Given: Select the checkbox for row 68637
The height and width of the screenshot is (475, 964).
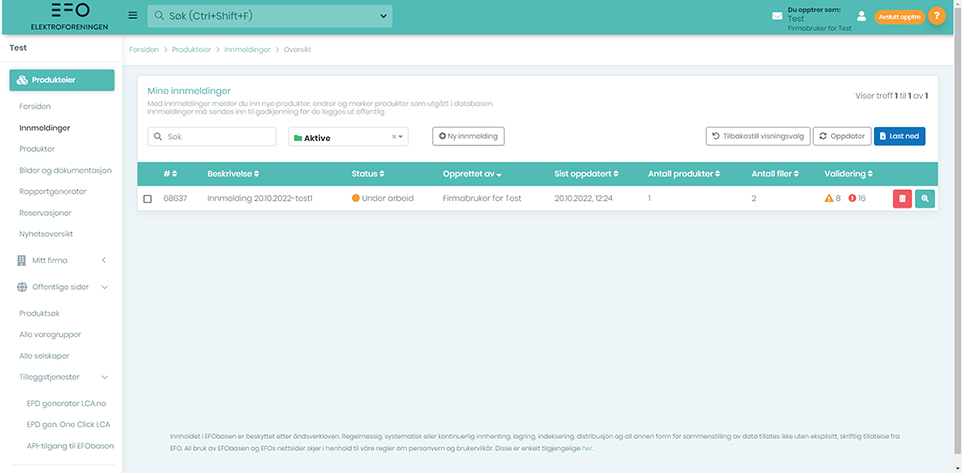Looking at the screenshot, I should point(148,199).
